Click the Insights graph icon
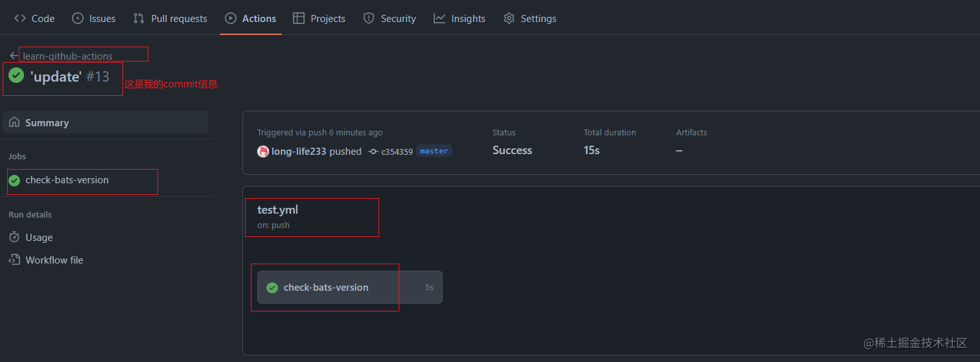Screen dimensions: 980x362 (x=439, y=18)
